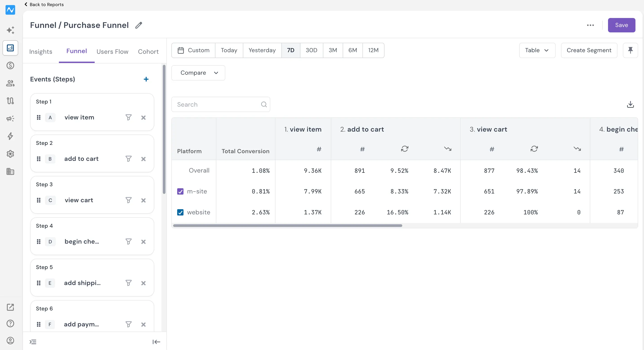This screenshot has height=350, width=644.
Task: Switch to the Cohort tab
Action: point(148,52)
